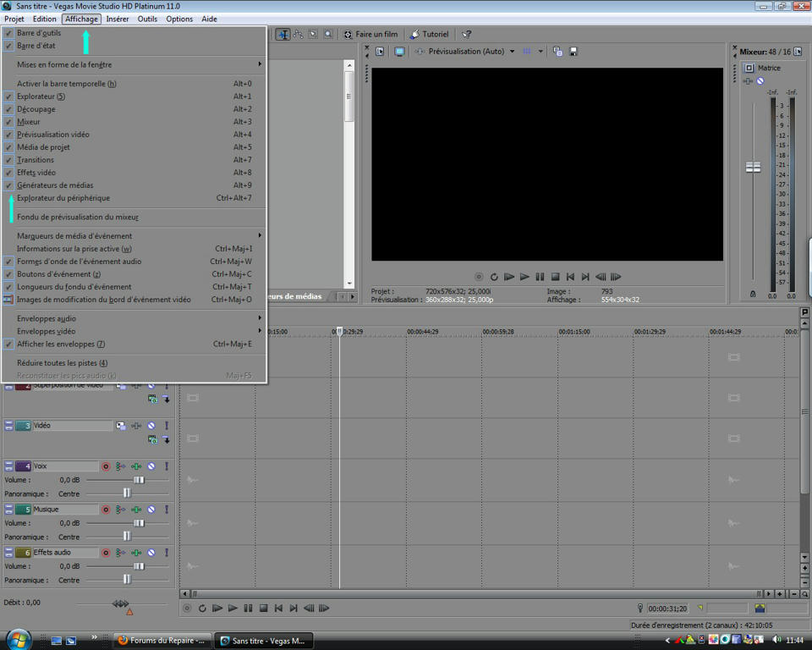The height and width of the screenshot is (650, 812).
Task: Solo the Effets audio track
Action: tap(167, 553)
